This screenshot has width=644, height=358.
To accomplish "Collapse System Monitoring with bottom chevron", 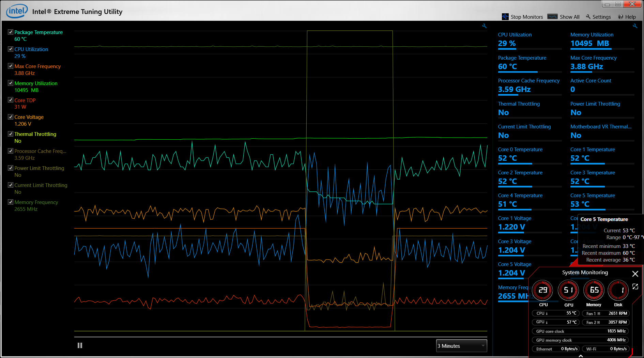I will (581, 356).
